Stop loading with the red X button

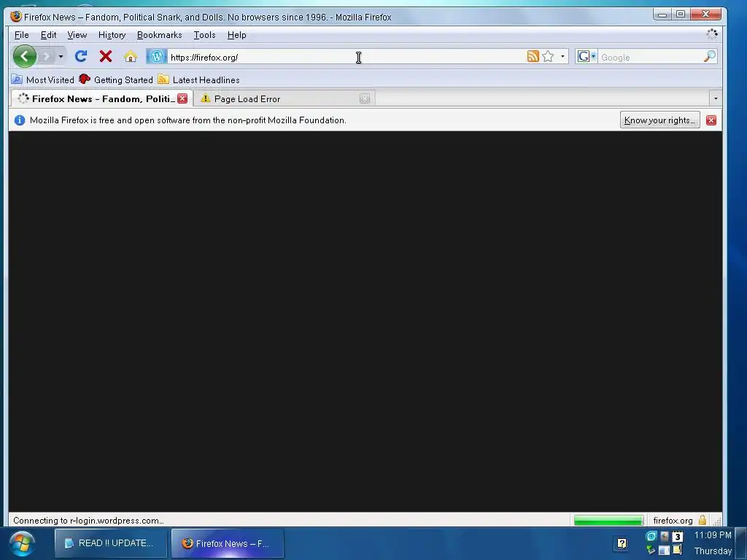click(106, 57)
